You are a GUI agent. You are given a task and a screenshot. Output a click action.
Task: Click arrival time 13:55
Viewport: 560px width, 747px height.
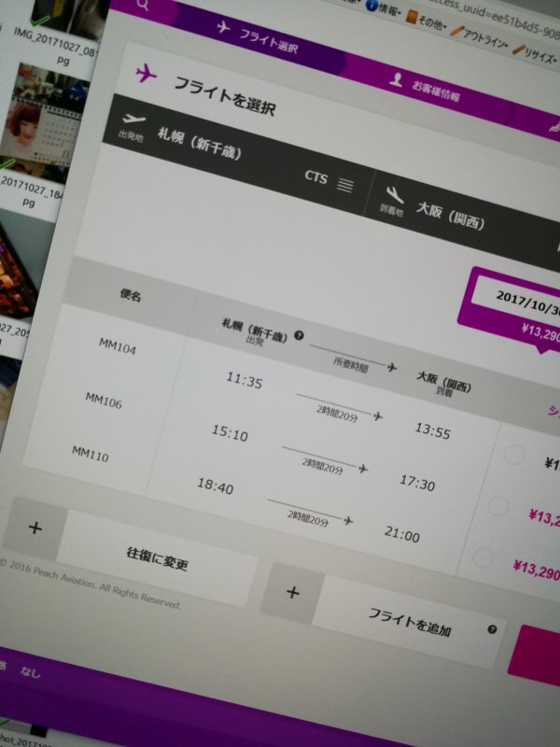pos(432,430)
